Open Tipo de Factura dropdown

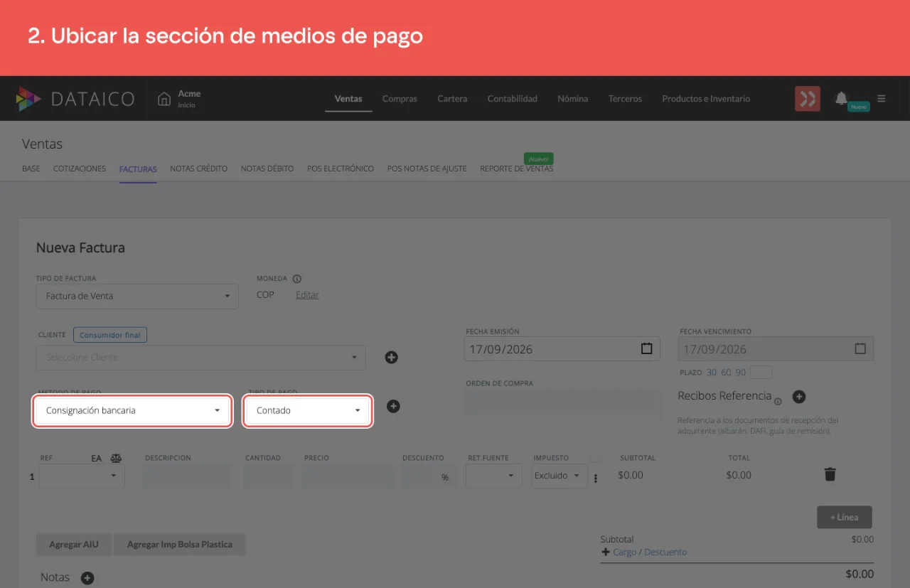coord(137,296)
